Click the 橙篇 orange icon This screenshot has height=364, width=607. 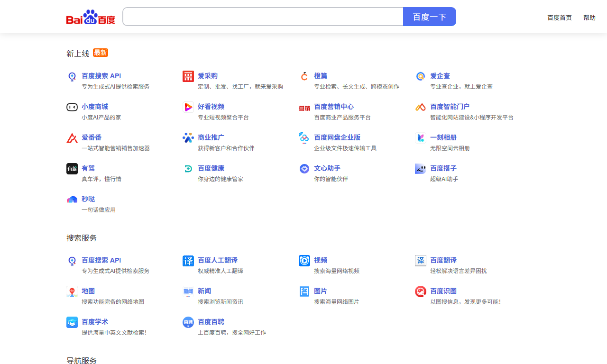click(x=304, y=76)
